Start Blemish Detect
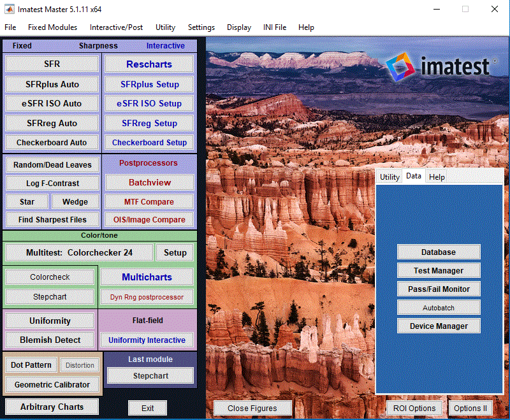The height and width of the screenshot is (420, 510). click(50, 340)
